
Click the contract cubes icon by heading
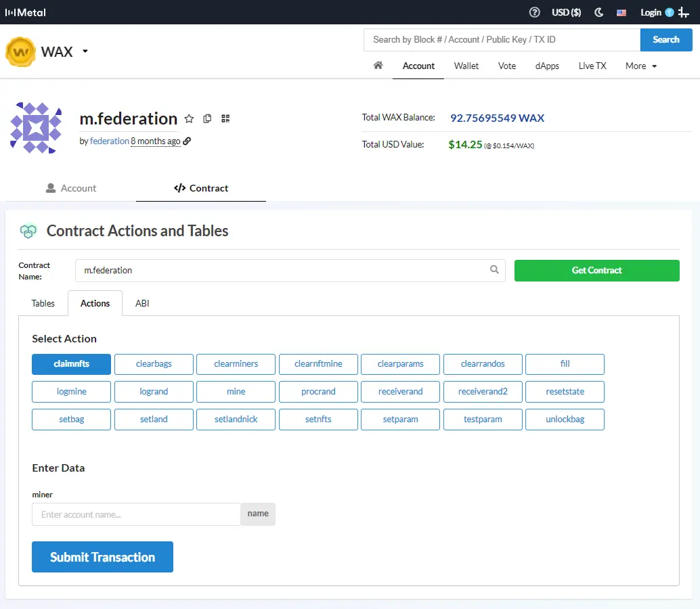(28, 231)
